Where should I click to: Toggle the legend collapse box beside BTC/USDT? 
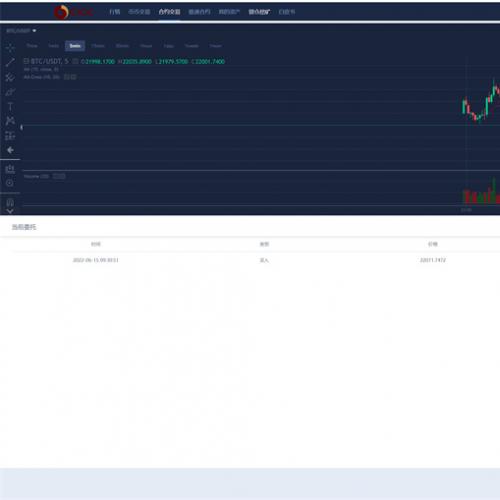coord(26,61)
